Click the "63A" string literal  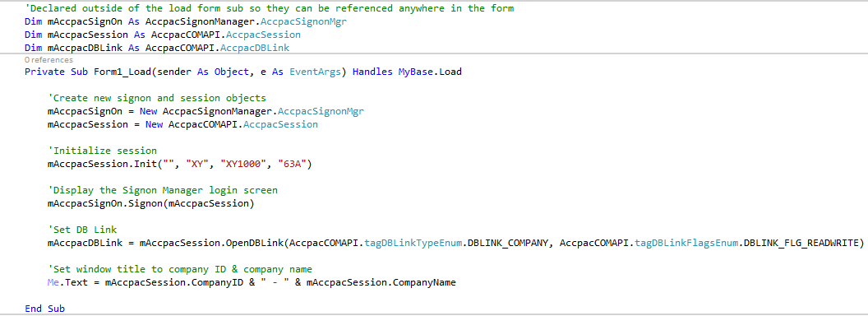[x=293, y=164]
